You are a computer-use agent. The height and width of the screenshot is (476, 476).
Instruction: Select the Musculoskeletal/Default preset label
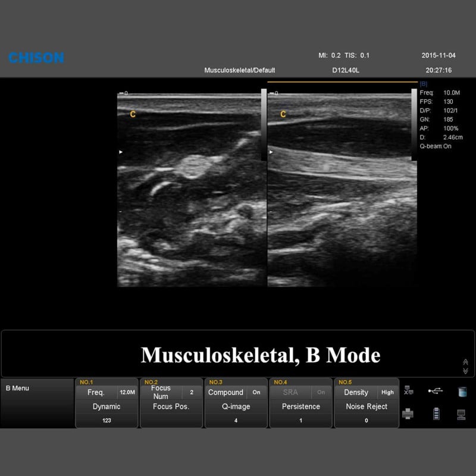(239, 70)
